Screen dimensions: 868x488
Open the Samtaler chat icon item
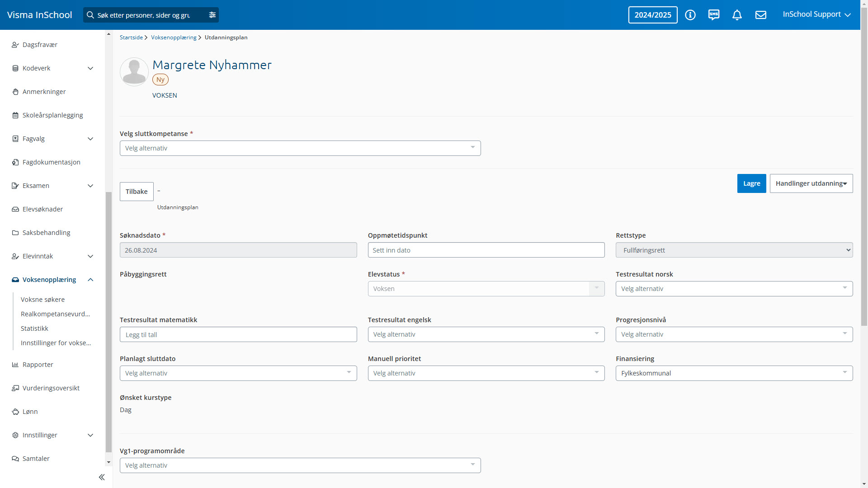[15, 459]
